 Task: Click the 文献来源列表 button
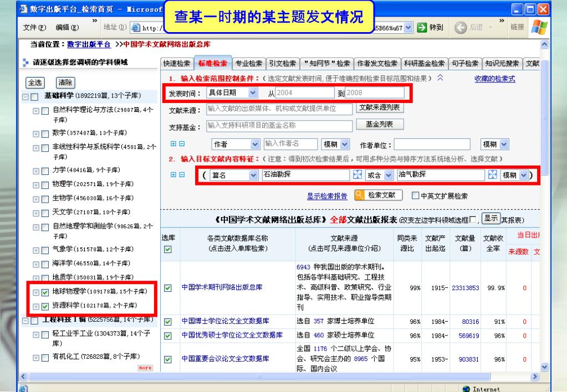[380, 107]
